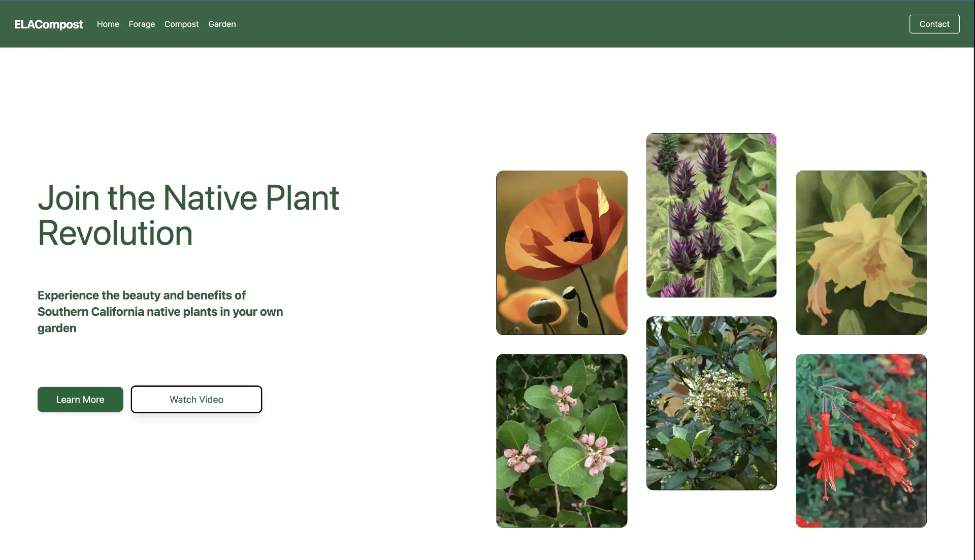The image size is (975, 560).
Task: Click the word 'Revolution' in the headline
Action: coord(115,234)
